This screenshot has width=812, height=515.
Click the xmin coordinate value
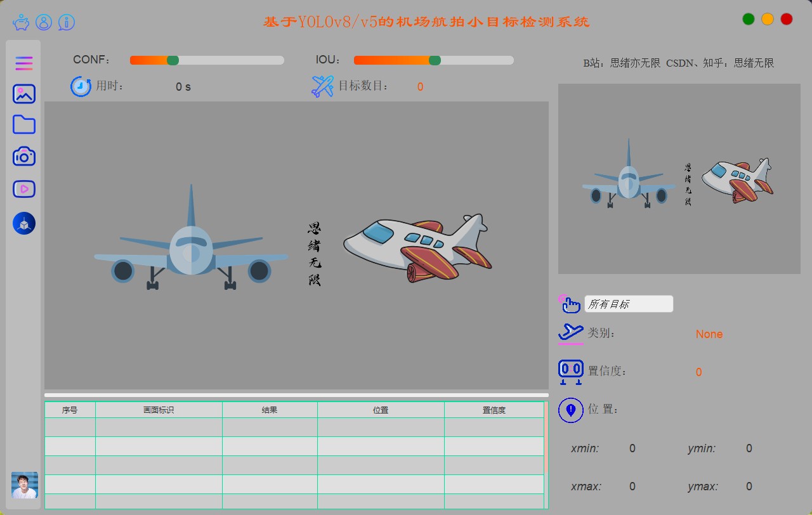632,448
